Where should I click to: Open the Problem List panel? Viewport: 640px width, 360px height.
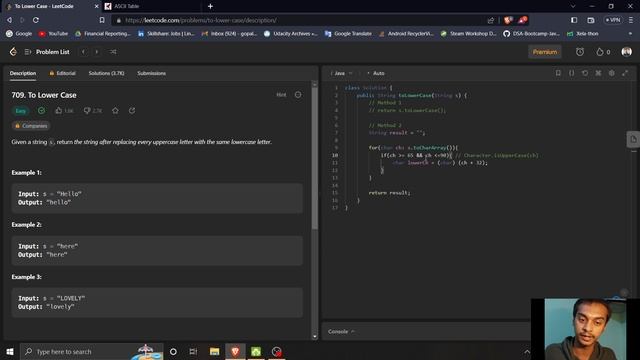[x=47, y=52]
